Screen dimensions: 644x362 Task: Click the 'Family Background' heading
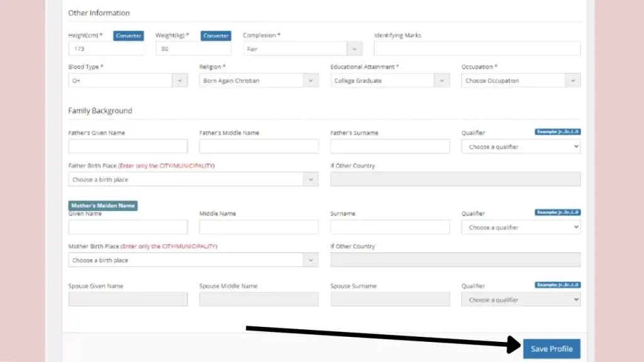[100, 111]
